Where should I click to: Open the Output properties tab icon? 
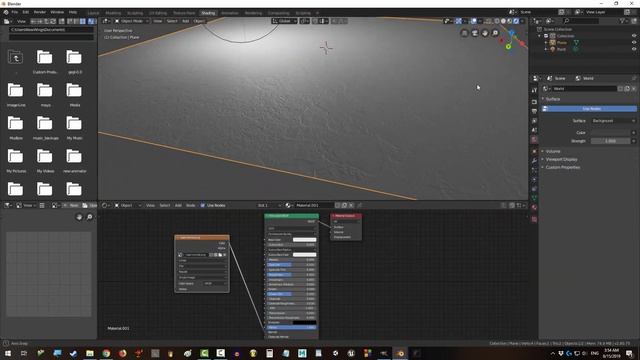coord(534,111)
